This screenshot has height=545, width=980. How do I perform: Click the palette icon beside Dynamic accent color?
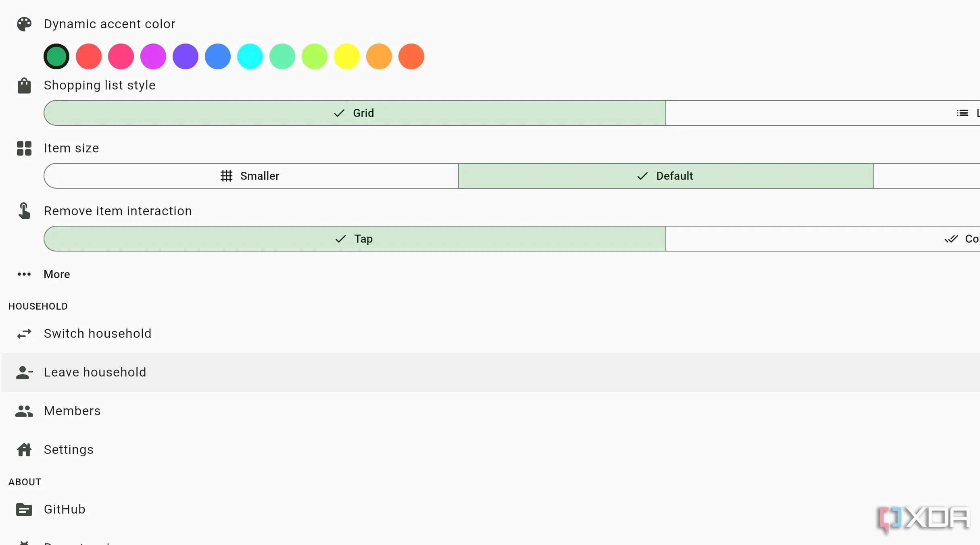click(x=24, y=24)
